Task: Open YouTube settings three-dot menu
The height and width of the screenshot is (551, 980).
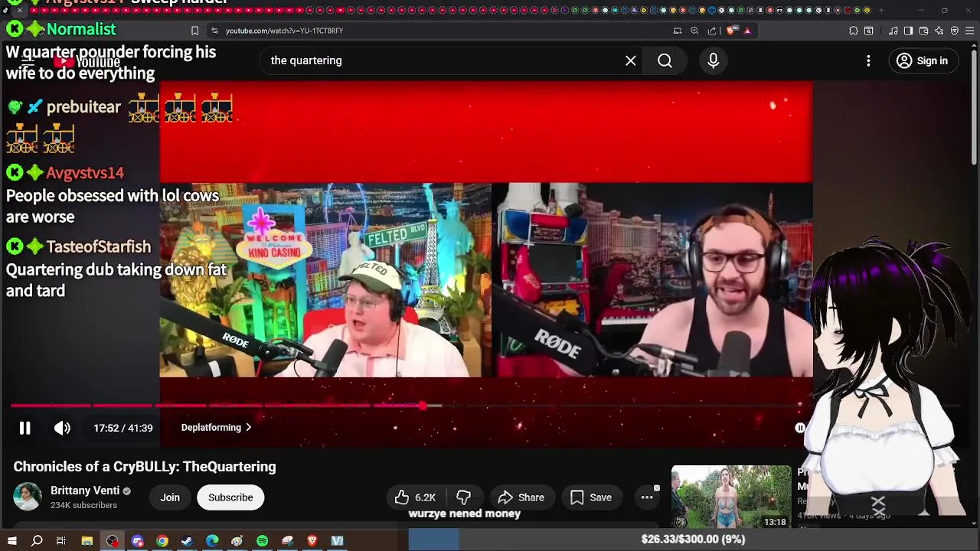Action: (868, 60)
